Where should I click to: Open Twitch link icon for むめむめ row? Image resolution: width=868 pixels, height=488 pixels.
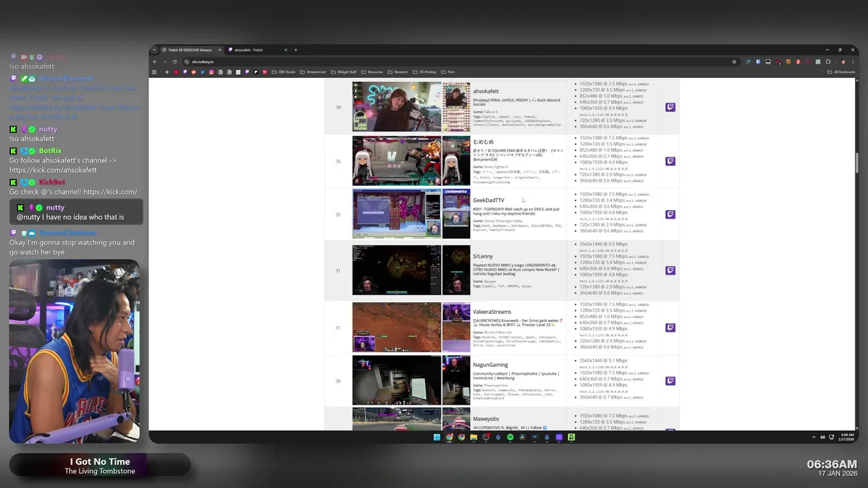pos(670,161)
